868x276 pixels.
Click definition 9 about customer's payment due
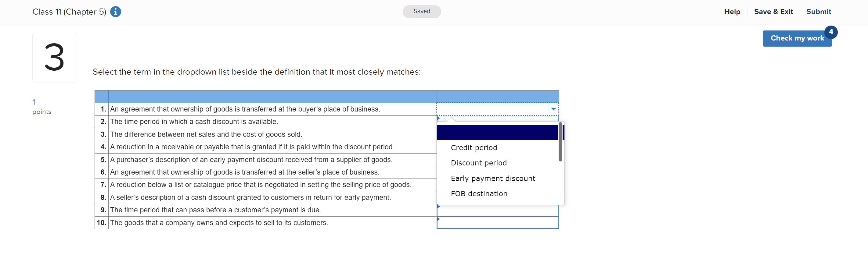(x=216, y=210)
